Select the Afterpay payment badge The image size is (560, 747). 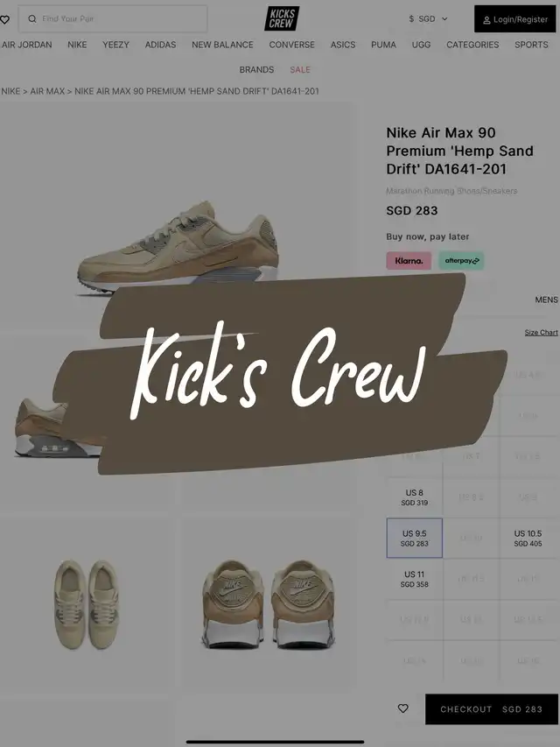(461, 261)
